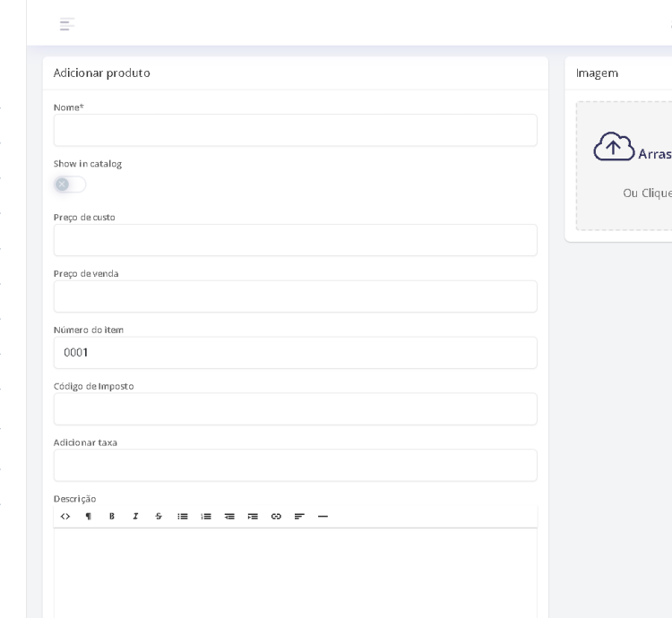
Task: Apply strikethrough formatting in editor
Action: tap(159, 517)
